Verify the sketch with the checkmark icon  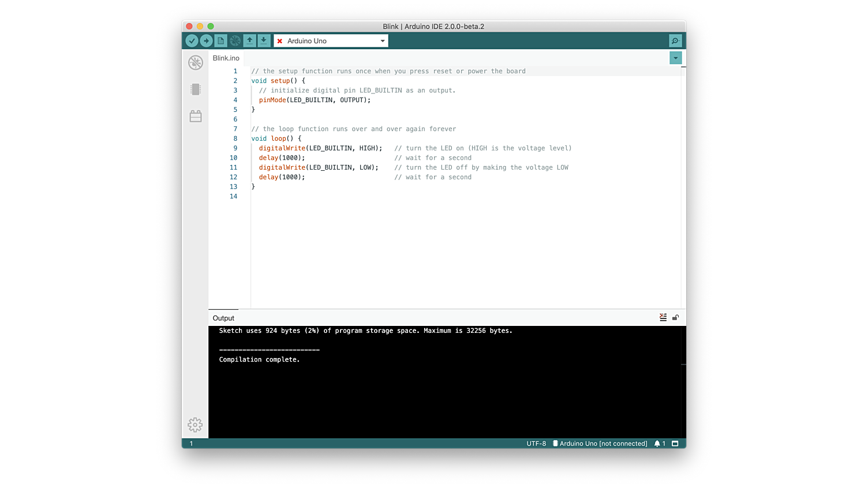(x=192, y=40)
